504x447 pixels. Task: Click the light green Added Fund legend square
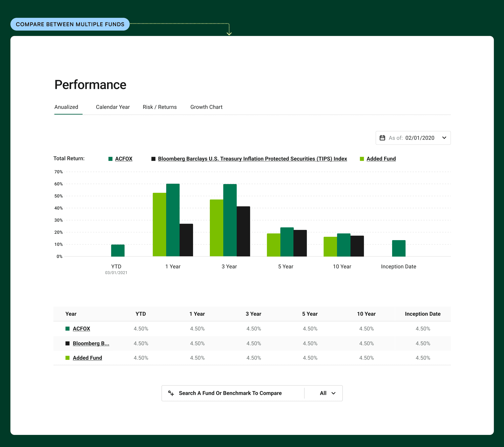point(362,159)
